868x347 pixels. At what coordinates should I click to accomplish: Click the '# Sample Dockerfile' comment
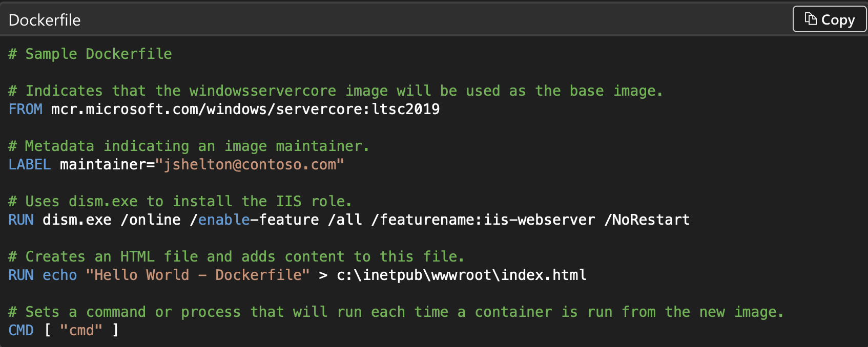click(90, 54)
